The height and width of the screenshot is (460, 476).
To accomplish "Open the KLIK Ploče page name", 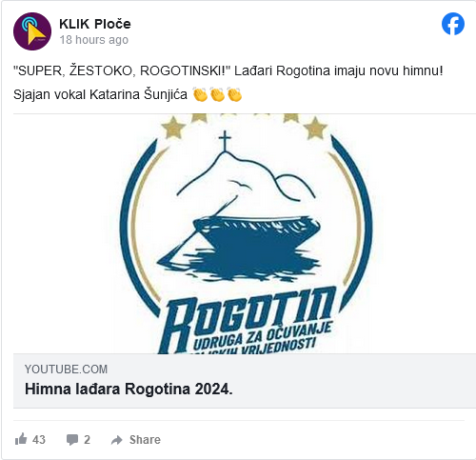I will tap(95, 24).
